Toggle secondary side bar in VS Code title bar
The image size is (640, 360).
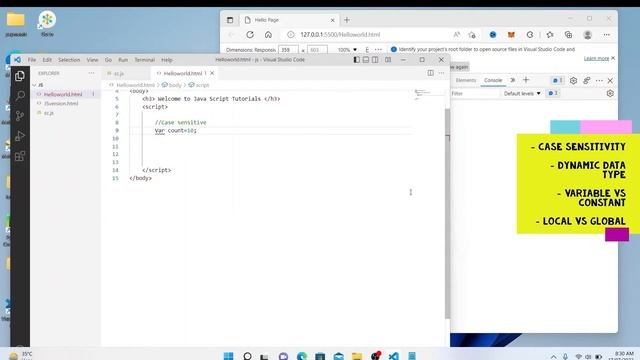375,60
